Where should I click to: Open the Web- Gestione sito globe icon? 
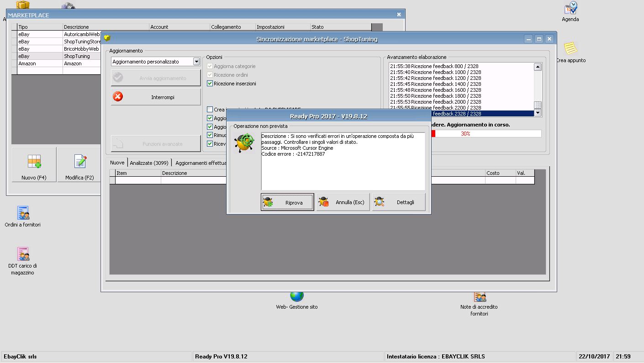click(296, 296)
